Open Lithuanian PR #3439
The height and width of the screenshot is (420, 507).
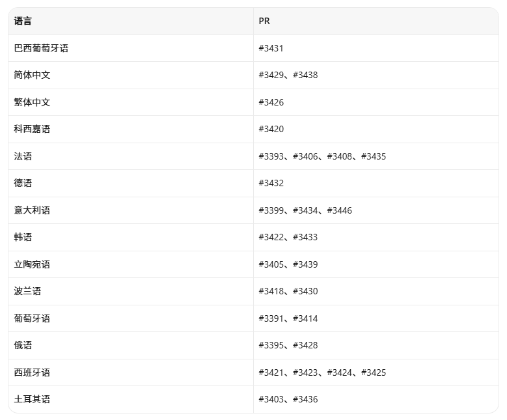point(305,264)
